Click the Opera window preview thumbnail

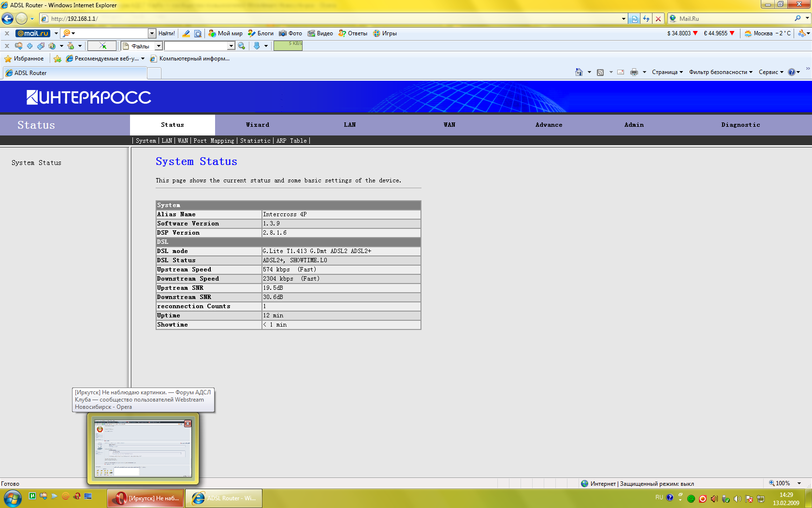pyautogui.click(x=143, y=448)
